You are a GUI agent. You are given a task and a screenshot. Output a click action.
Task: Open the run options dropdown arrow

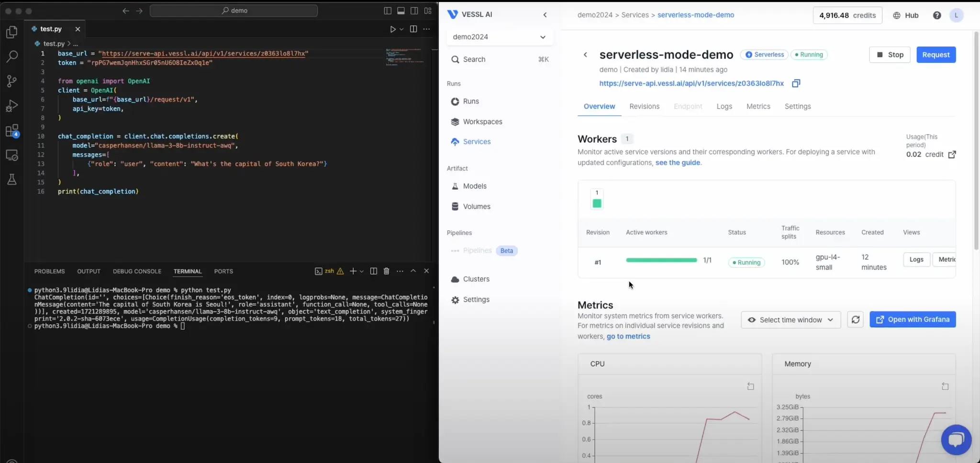tap(402, 29)
